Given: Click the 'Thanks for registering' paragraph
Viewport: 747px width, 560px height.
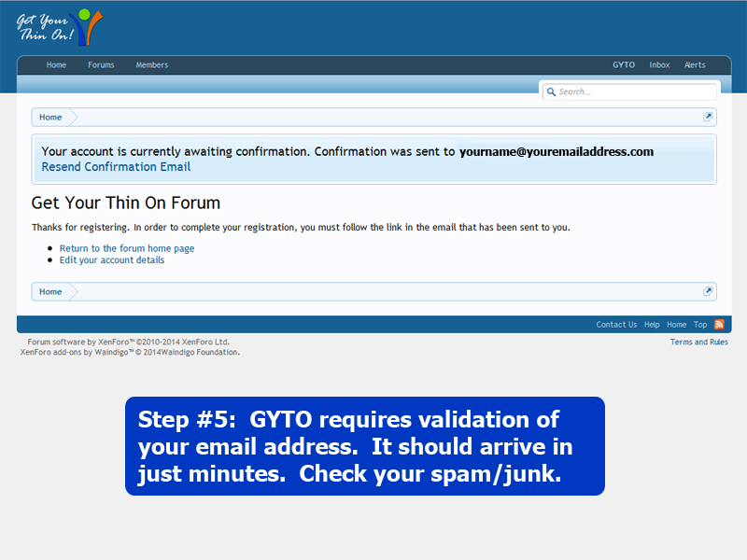Looking at the screenshot, I should pyautogui.click(x=301, y=227).
